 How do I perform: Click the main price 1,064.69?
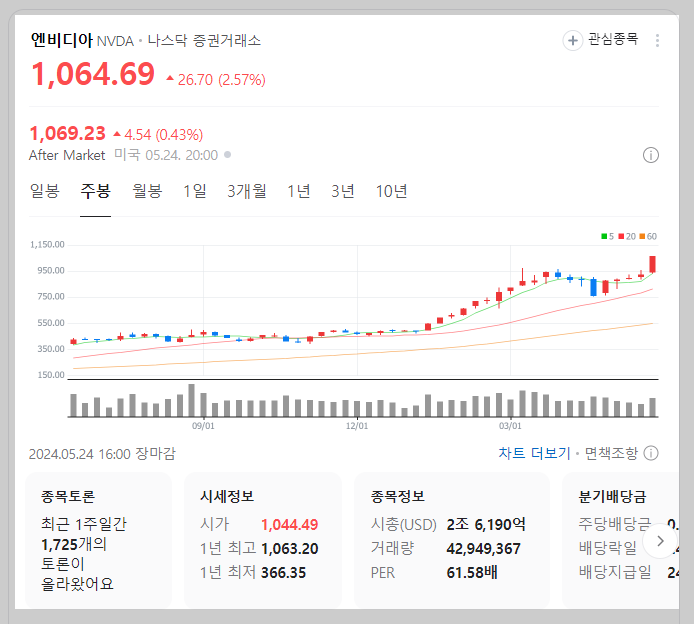[93, 74]
